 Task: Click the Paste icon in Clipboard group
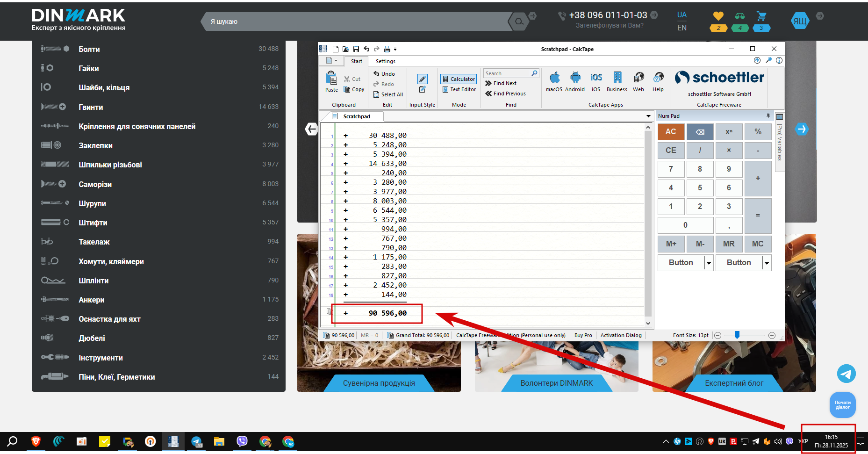[331, 81]
